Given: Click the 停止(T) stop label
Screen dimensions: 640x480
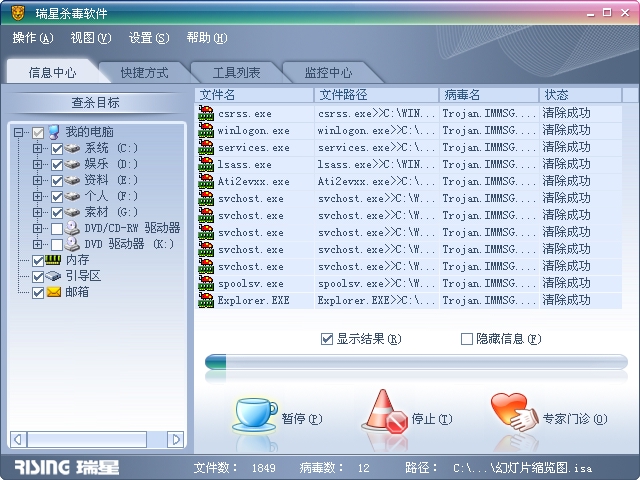Looking at the screenshot, I should coord(432,419).
